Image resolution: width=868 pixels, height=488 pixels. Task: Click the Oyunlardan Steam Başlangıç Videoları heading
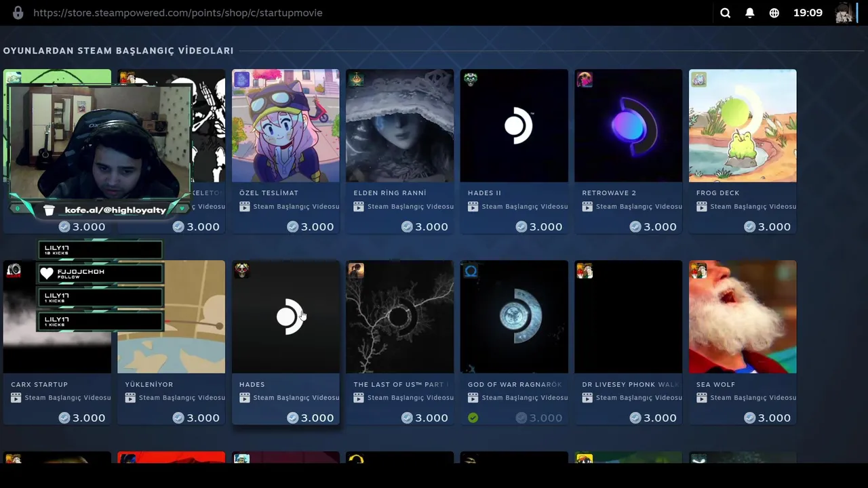pos(119,51)
